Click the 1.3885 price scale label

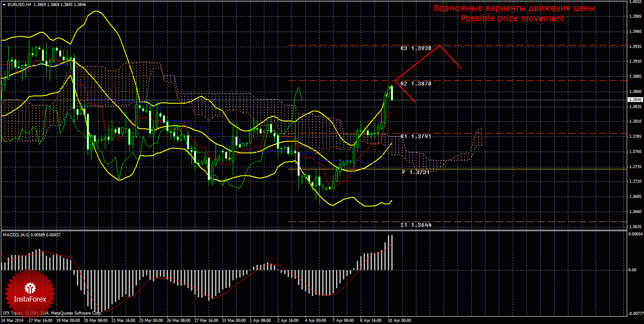pos(635,77)
